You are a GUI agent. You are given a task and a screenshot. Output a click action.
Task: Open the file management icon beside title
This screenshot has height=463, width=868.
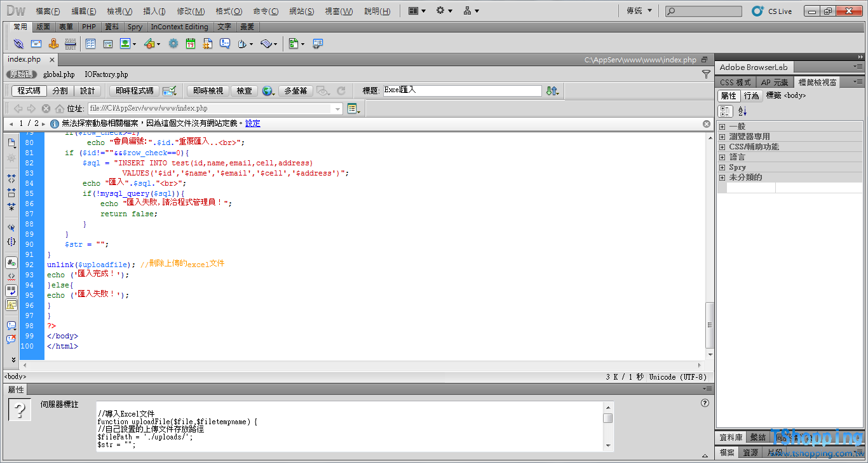[x=552, y=91]
